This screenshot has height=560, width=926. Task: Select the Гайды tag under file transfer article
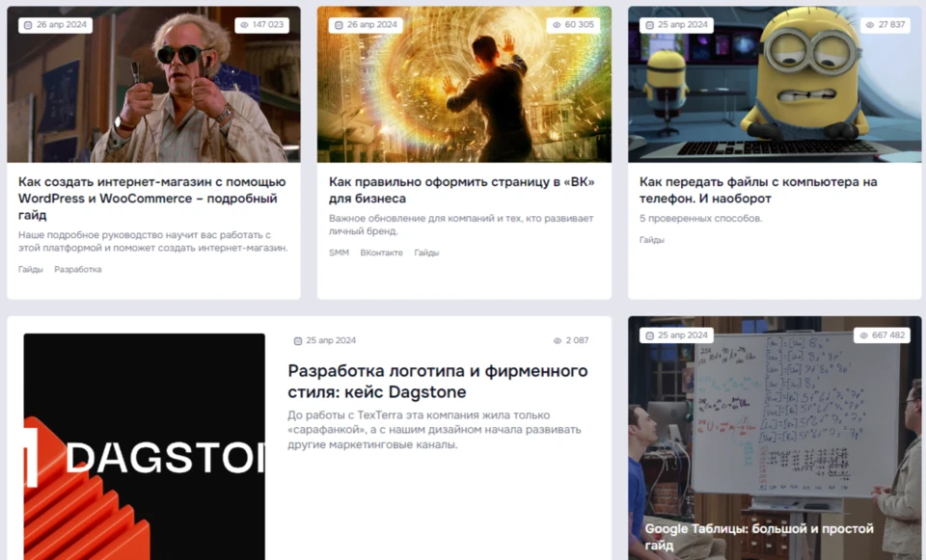[x=652, y=240]
